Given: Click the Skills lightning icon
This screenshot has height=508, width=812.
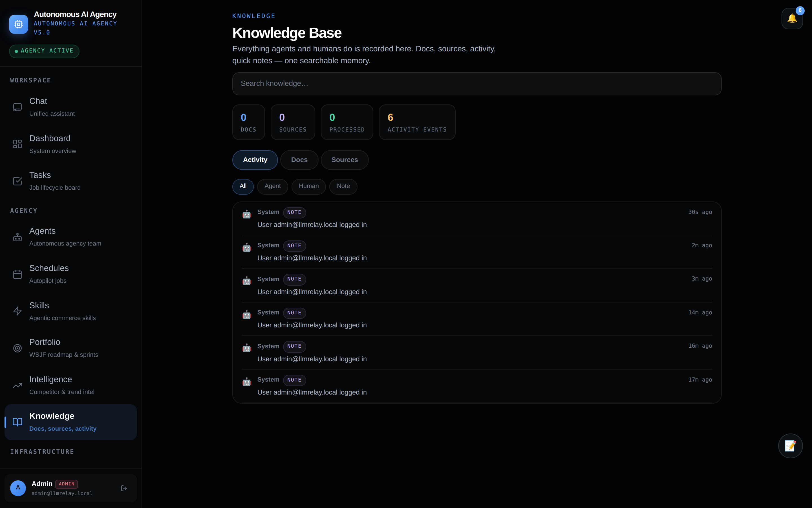Looking at the screenshot, I should pyautogui.click(x=17, y=311).
